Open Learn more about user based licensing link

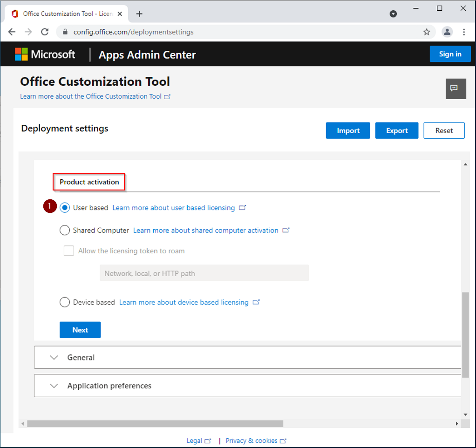174,208
